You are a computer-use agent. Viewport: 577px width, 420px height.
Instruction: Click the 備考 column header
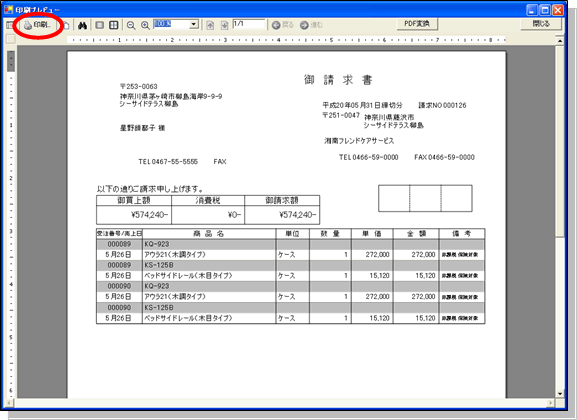point(462,234)
